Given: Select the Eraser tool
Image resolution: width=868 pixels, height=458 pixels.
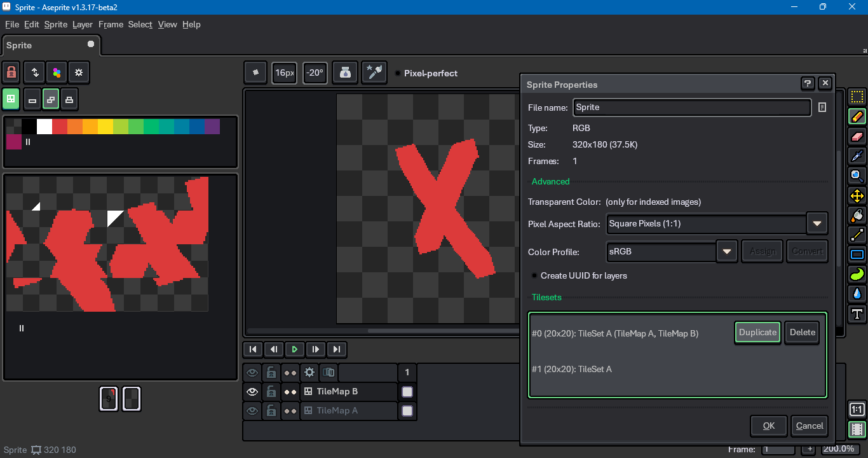Looking at the screenshot, I should pyautogui.click(x=857, y=136).
